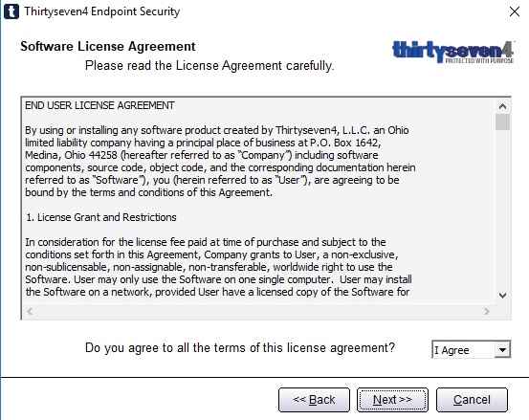The width and height of the screenshot is (529, 420).
Task: Click the Thirtyseven4 app icon in title bar
Action: [11, 11]
